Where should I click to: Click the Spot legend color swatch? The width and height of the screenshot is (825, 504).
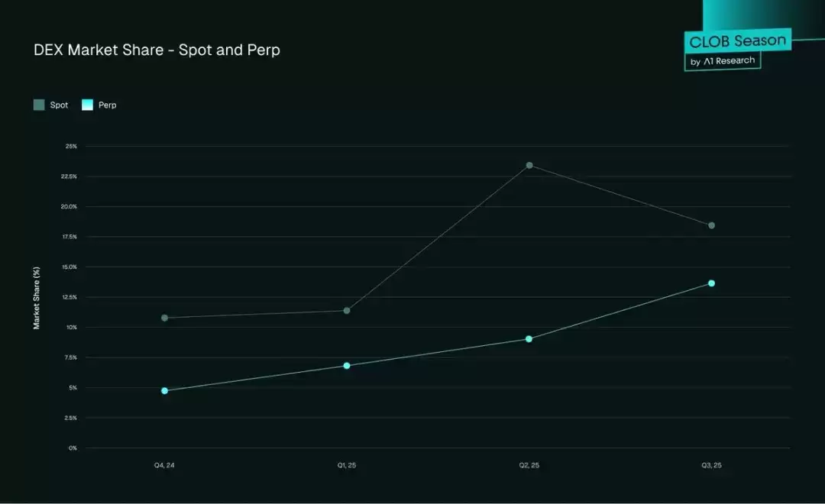tap(39, 105)
